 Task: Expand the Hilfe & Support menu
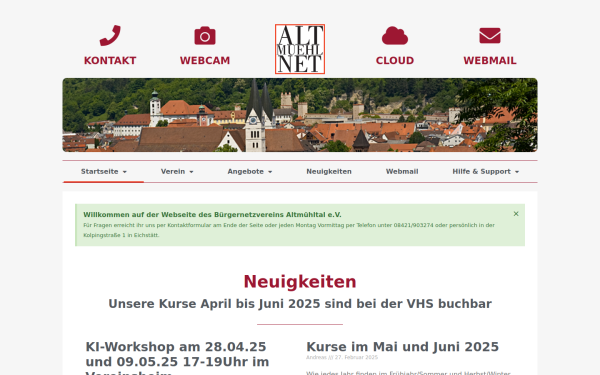pos(485,171)
